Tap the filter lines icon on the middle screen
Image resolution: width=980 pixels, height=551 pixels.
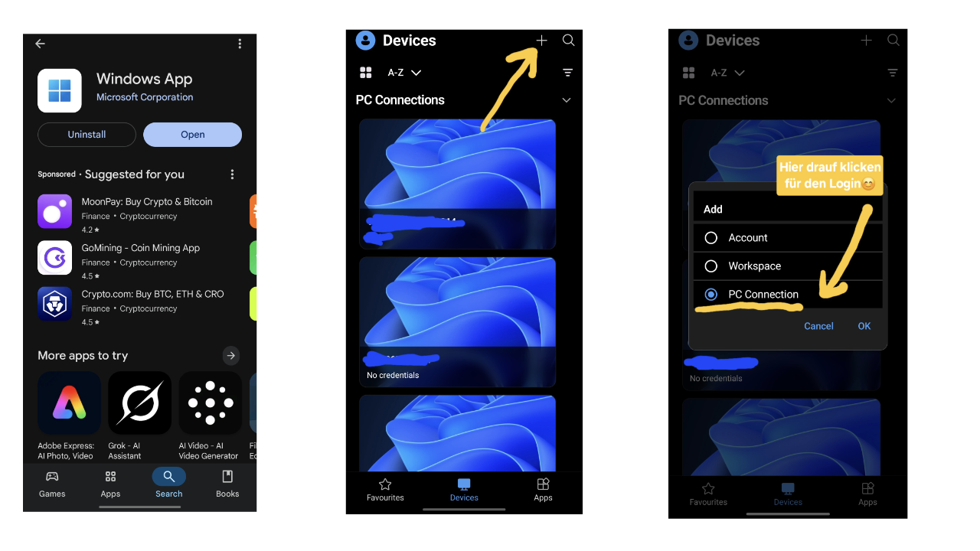point(567,73)
